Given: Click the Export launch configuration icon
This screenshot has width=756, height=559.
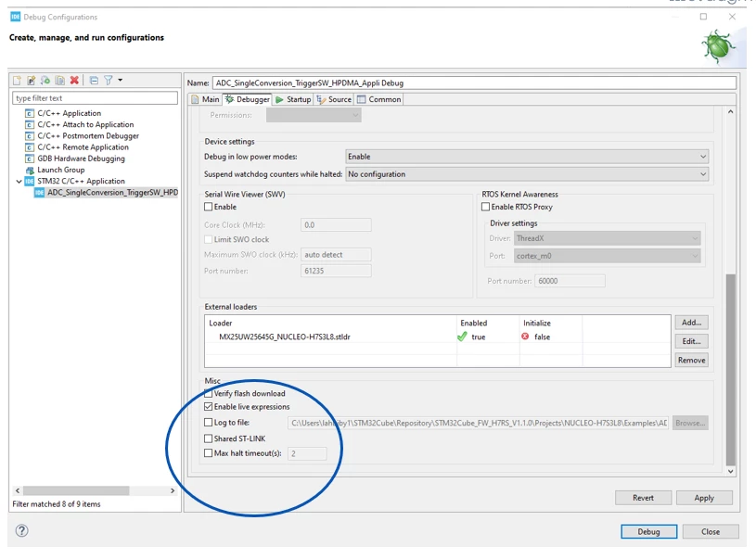Looking at the screenshot, I should point(45,81).
